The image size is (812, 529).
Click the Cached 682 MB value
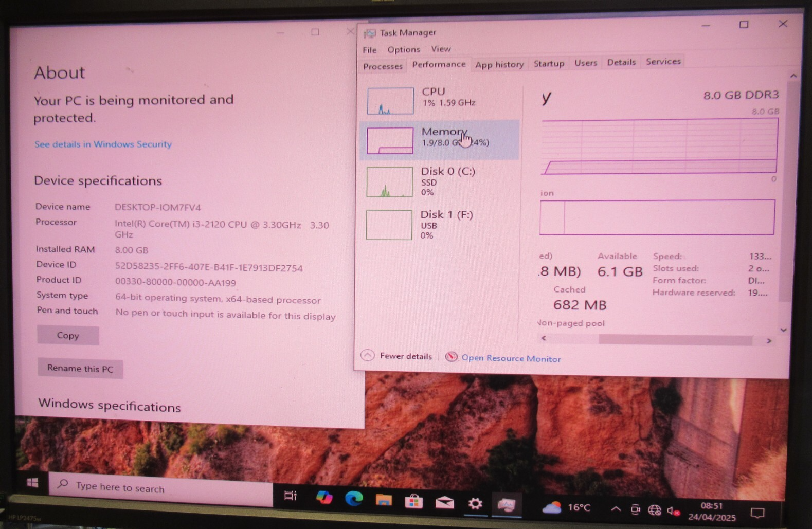[580, 305]
